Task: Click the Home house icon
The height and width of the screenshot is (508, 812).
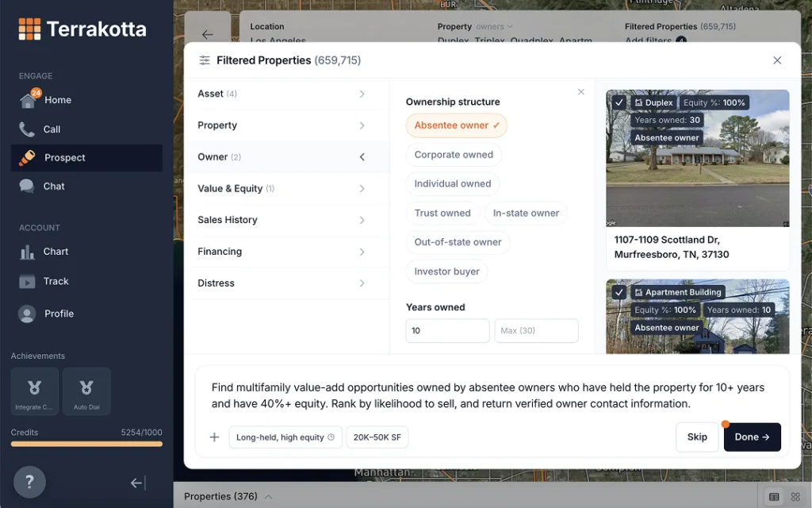Action: coord(28,101)
